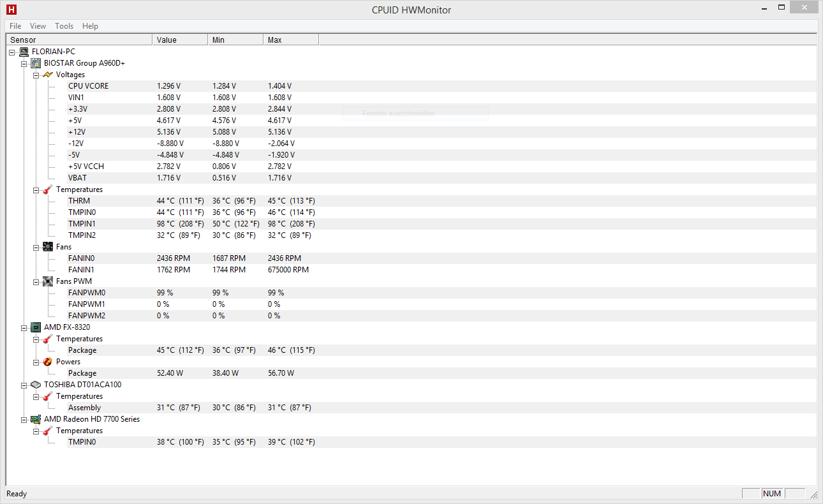The image size is (823, 504).
Task: Open the File menu
Action: point(15,26)
